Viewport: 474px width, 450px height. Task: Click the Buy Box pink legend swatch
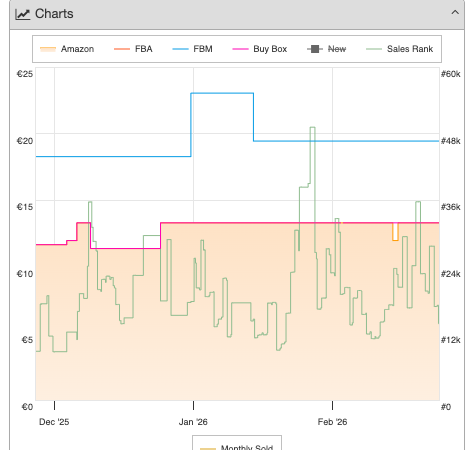coord(240,49)
